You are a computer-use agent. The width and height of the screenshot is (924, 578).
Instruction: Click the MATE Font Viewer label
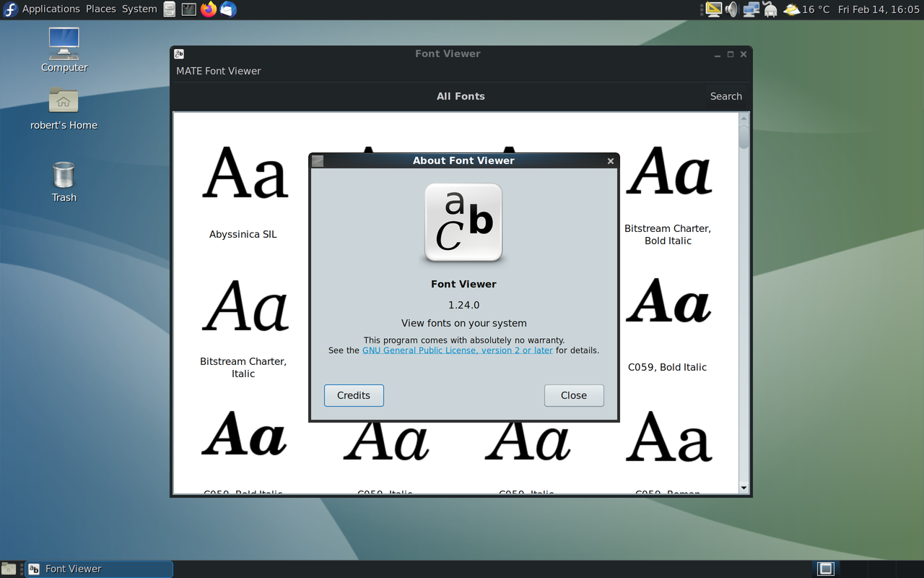[x=219, y=71]
